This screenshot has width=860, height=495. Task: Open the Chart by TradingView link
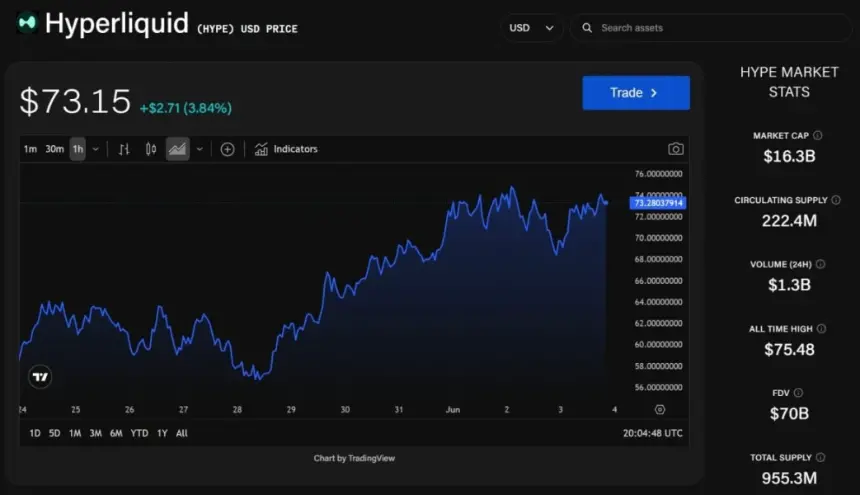click(354, 458)
